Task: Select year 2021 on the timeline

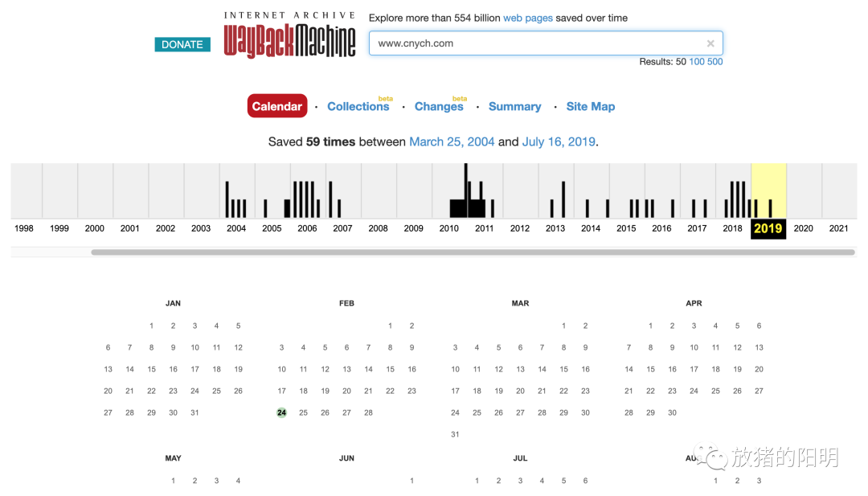Action: click(838, 228)
